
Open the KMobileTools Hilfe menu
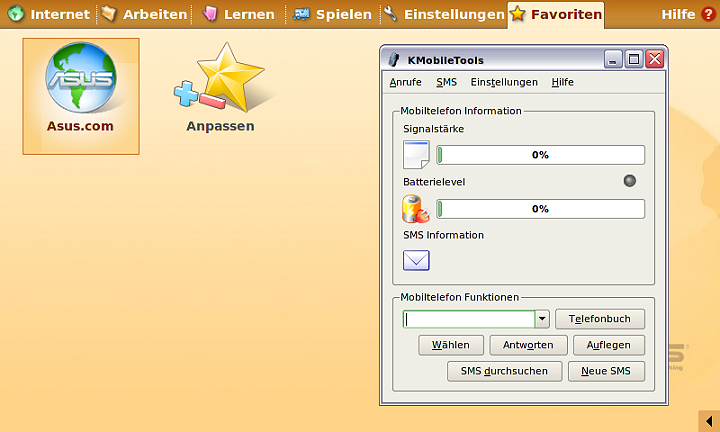coord(562,82)
